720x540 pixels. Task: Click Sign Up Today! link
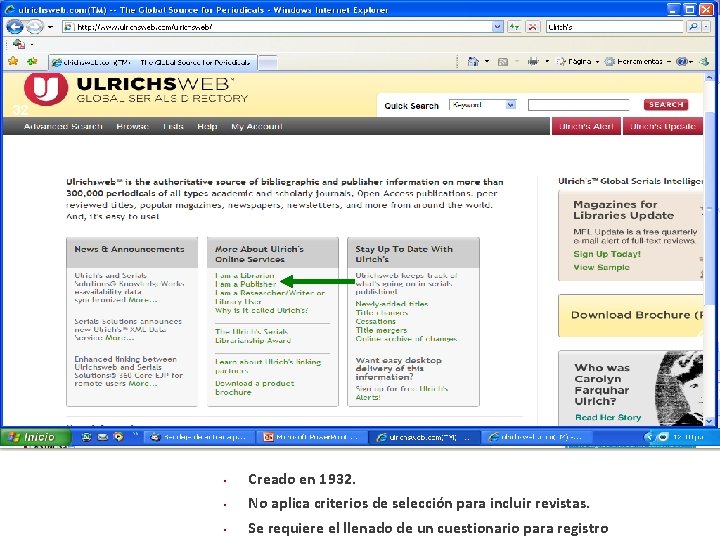(607, 254)
